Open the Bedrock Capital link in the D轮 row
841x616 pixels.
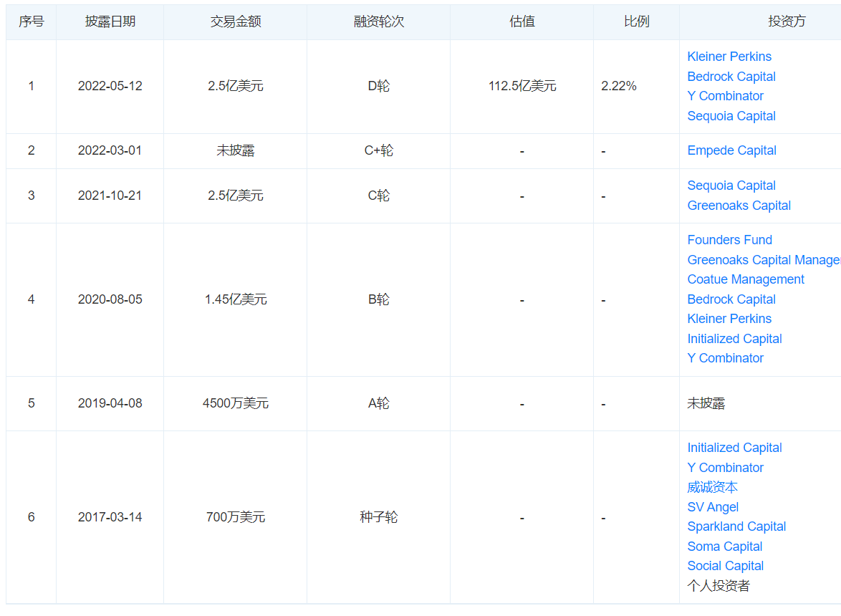point(731,77)
